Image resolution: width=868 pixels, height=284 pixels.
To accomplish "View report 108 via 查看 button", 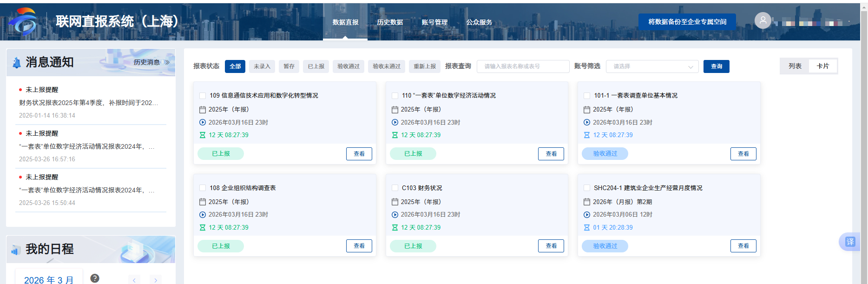I will [359, 246].
